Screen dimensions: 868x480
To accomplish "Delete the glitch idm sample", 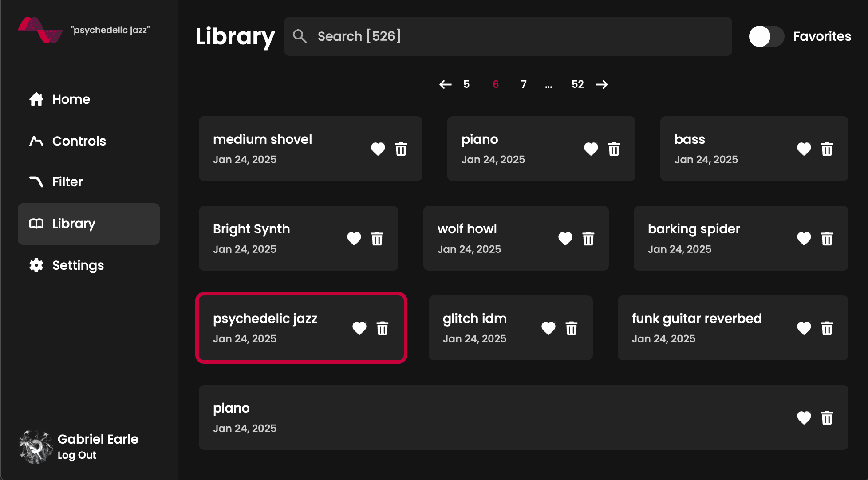I will 572,328.
